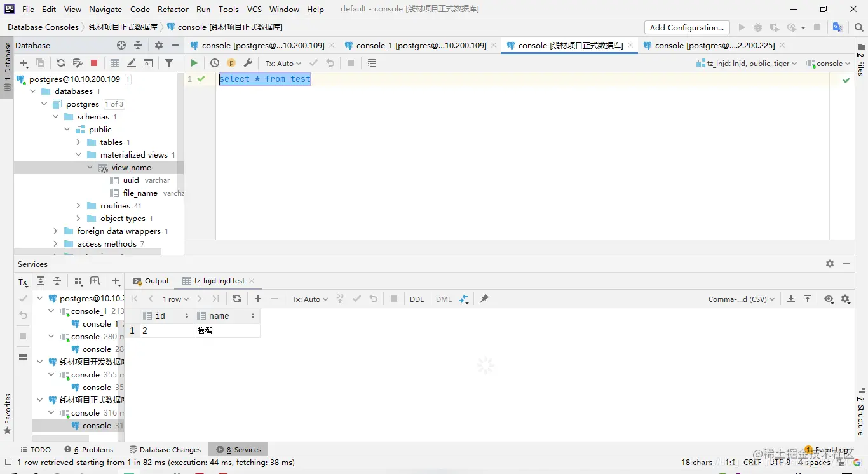Open the VCS menu
868x474 pixels.
coord(254,9)
